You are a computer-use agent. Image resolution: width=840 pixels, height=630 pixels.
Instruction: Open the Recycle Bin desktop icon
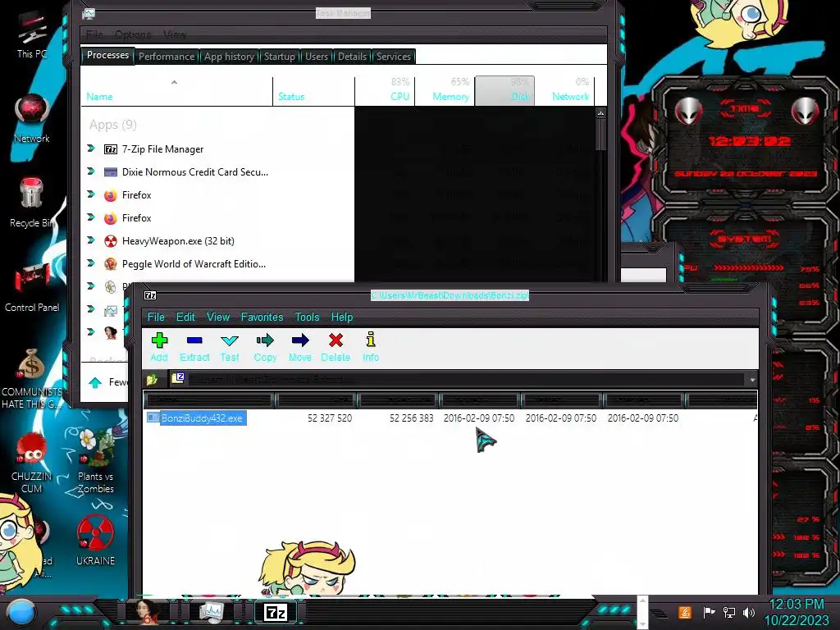click(31, 203)
